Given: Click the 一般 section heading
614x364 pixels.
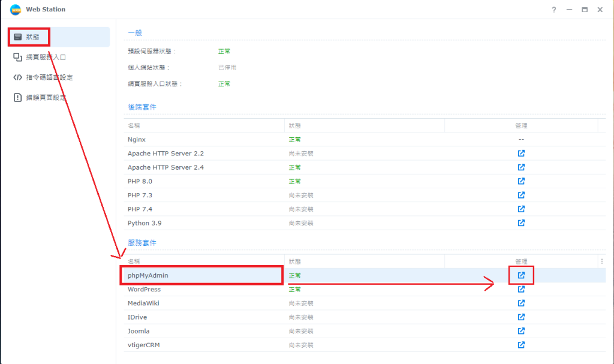Looking at the screenshot, I should [135, 33].
